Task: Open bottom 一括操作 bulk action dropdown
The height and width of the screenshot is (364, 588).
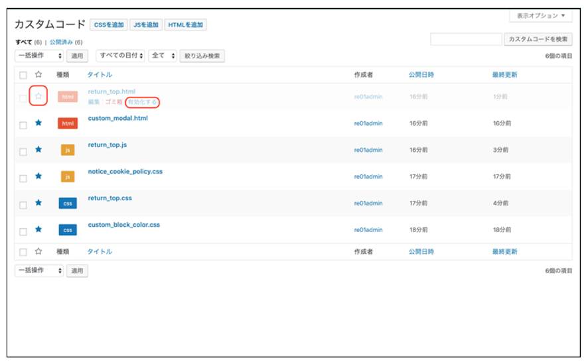Action: (39, 270)
